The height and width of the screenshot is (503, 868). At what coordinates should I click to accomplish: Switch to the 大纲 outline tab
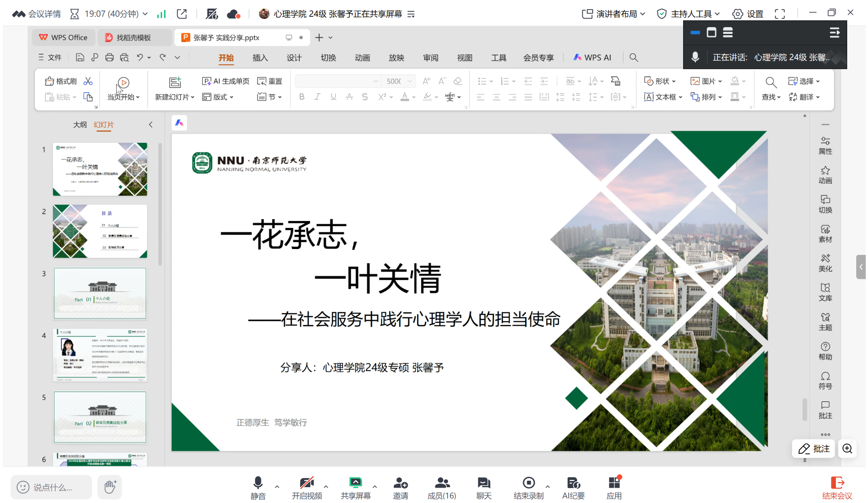80,124
